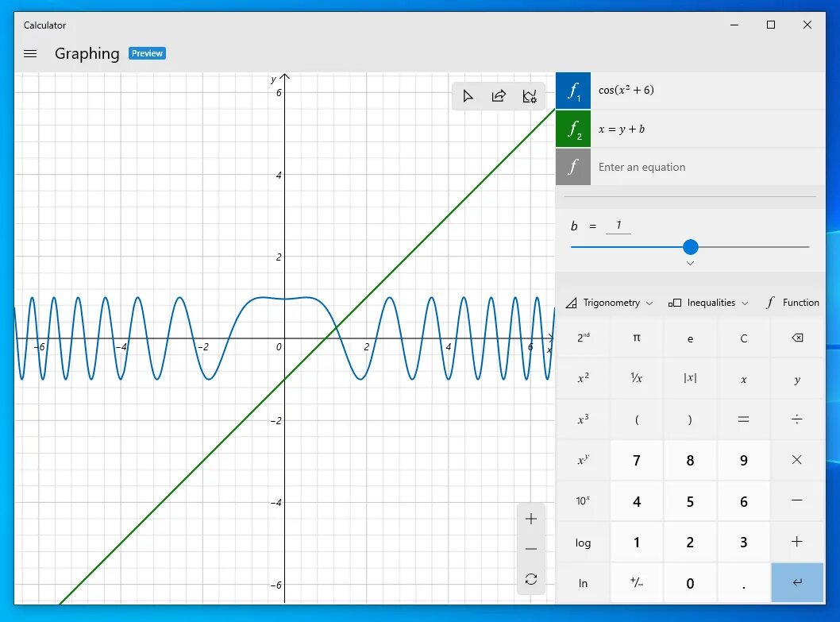
Task: Adjust the b variable slider thumb
Action: click(691, 246)
